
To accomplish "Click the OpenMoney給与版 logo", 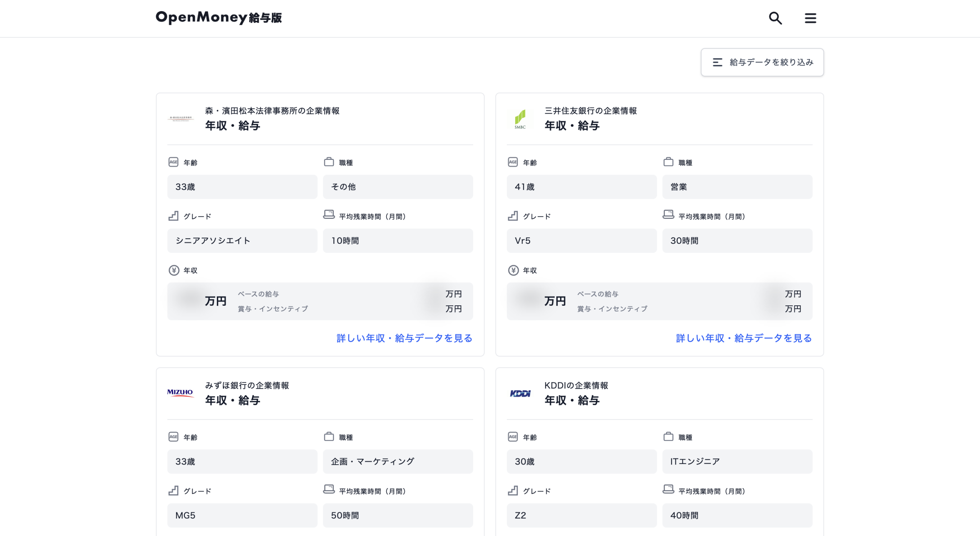I will click(x=219, y=17).
